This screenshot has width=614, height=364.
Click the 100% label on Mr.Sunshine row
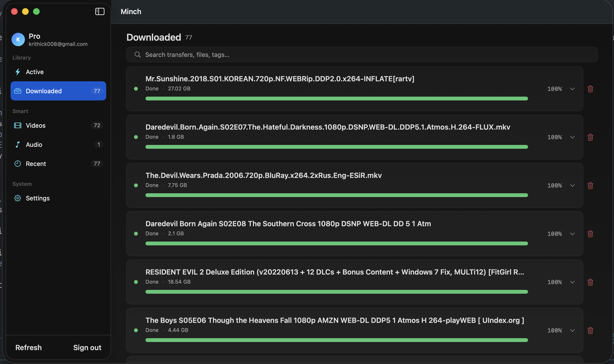pos(555,89)
